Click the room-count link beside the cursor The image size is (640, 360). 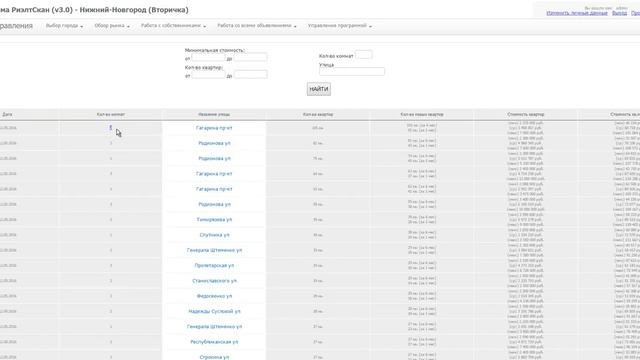pos(111,128)
